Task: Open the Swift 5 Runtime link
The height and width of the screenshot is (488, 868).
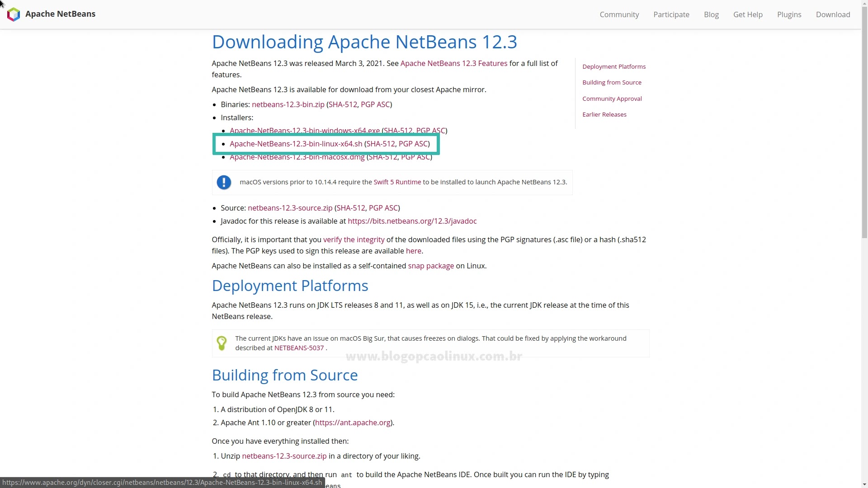Action: [x=397, y=182]
